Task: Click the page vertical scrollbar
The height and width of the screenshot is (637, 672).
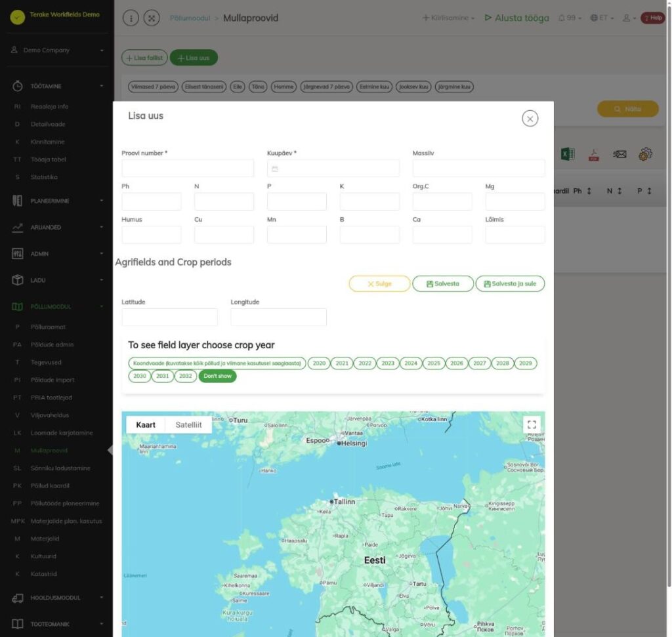Action: click(669, 296)
